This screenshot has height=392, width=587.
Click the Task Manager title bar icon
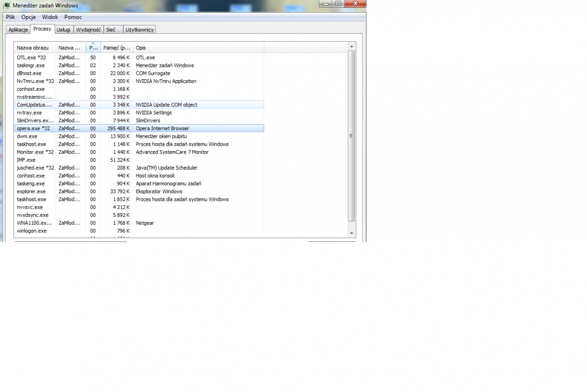coord(7,5)
